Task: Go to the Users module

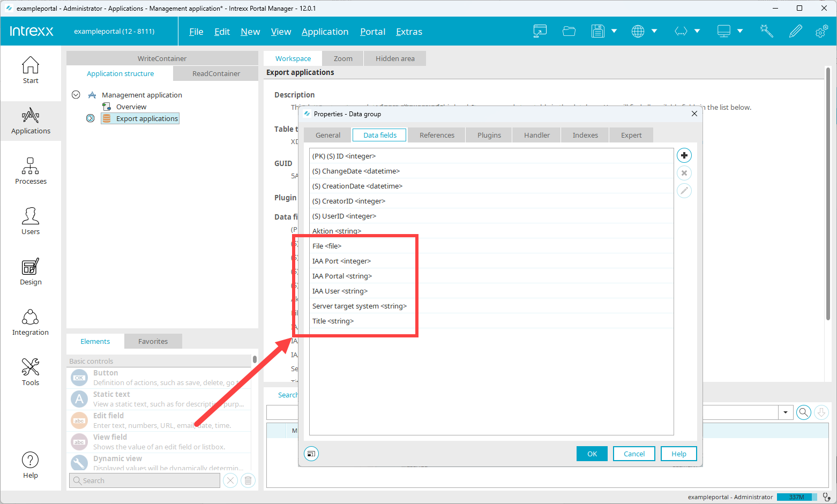Action: pyautogui.click(x=31, y=222)
